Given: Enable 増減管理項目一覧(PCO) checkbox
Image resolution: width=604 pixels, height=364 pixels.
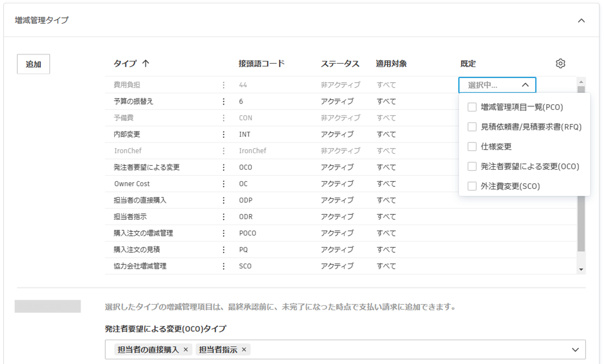Looking at the screenshot, I should tap(472, 107).
